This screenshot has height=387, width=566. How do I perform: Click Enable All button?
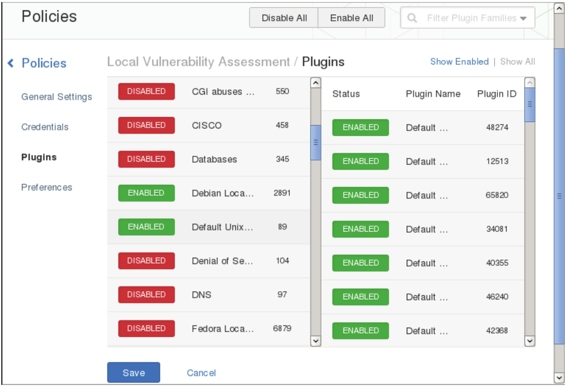[352, 18]
